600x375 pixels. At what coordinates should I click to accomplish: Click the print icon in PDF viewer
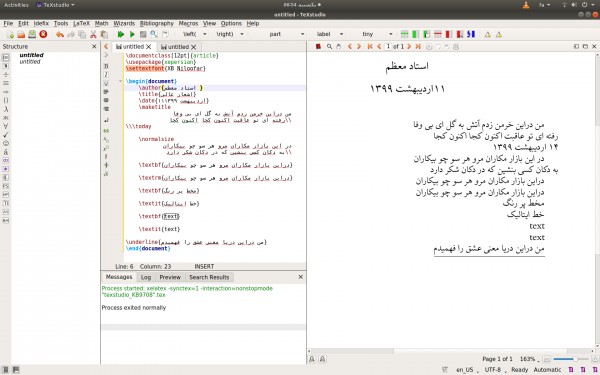click(x=456, y=47)
